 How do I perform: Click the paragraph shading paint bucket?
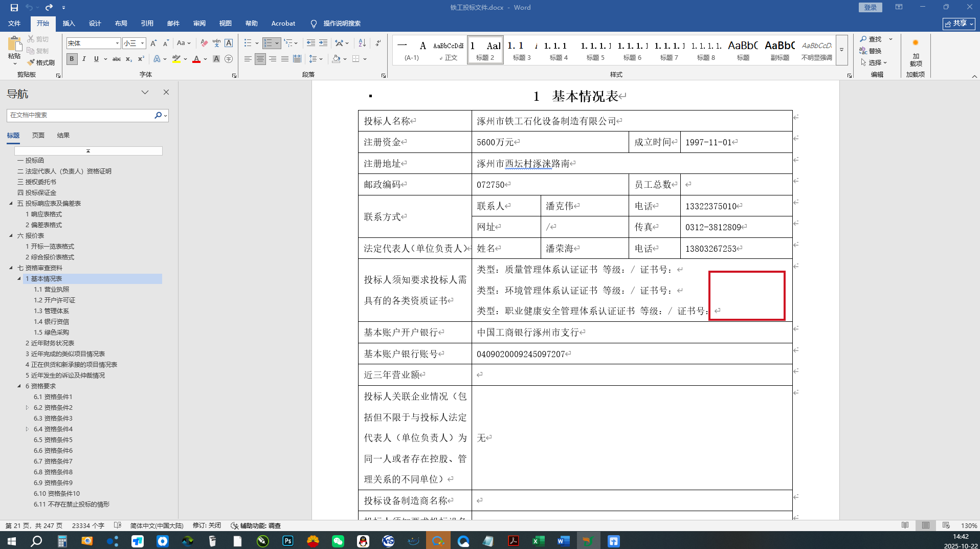coord(336,59)
